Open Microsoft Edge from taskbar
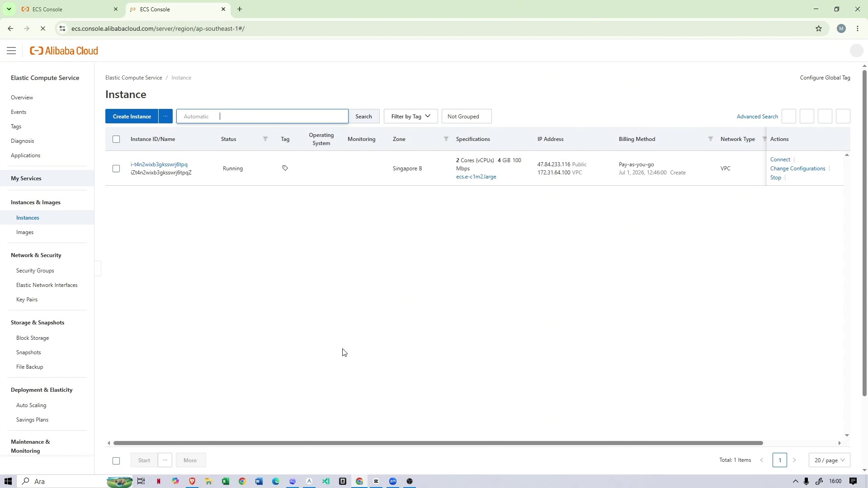The height and width of the screenshot is (488, 868). coord(276,481)
